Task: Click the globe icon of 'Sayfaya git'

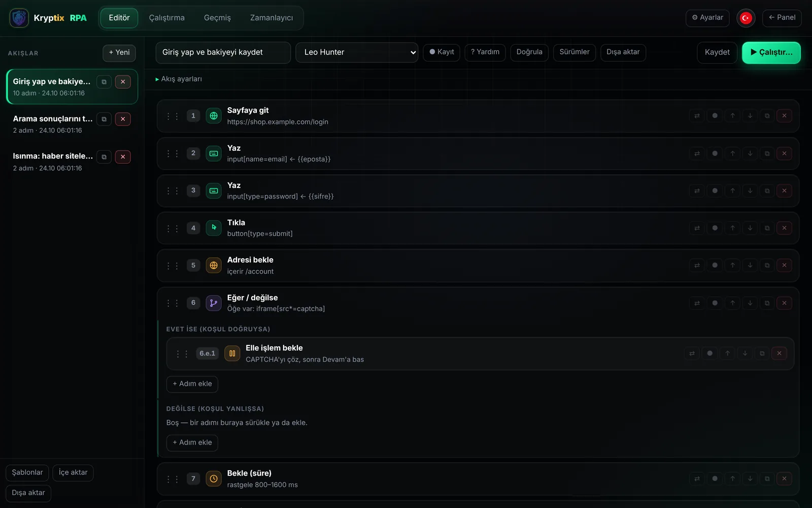Action: coord(214,116)
